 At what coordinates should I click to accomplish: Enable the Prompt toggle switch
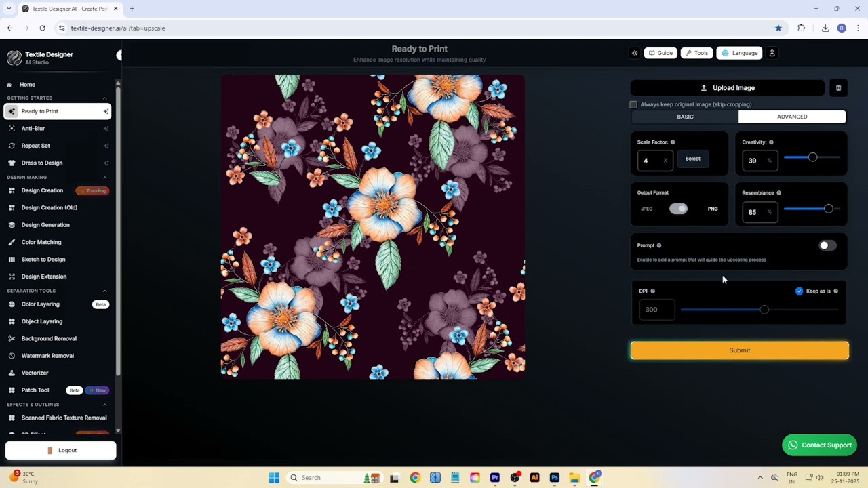click(827, 245)
